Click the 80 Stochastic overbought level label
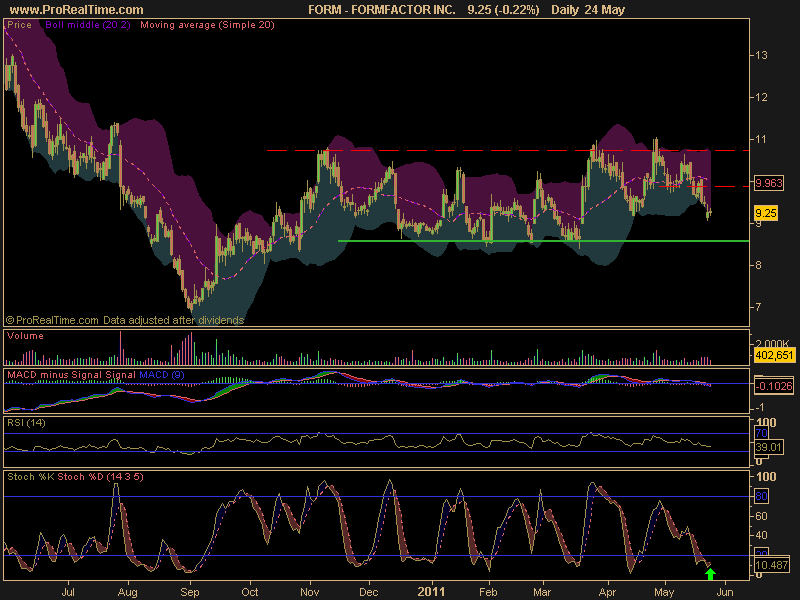The height and width of the screenshot is (600, 800). click(761, 496)
